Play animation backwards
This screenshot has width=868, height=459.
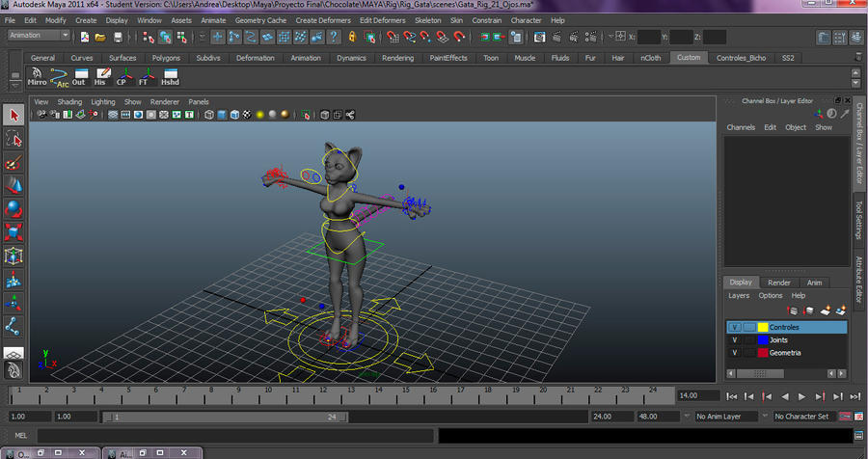point(784,396)
